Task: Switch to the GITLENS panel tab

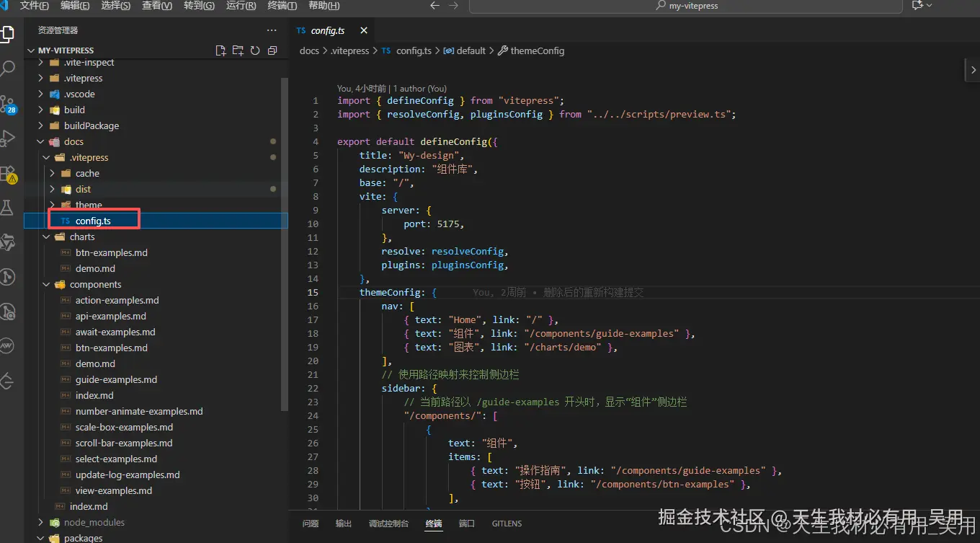Action: (507, 523)
